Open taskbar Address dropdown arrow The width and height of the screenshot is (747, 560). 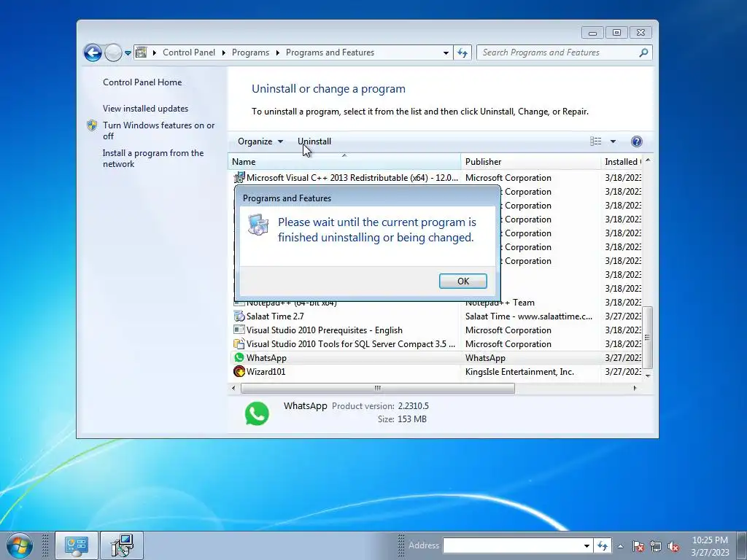click(587, 546)
